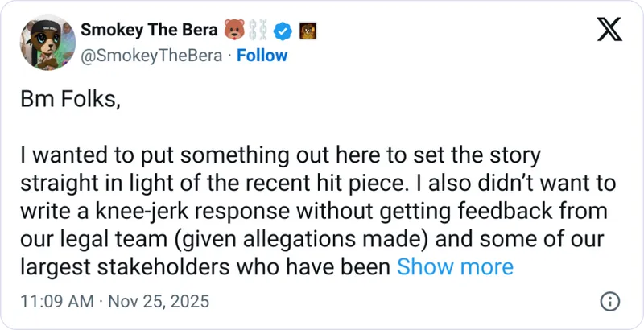The image size is (644, 330).
Task: Click the bear affiliation badge icon
Action: 307,32
